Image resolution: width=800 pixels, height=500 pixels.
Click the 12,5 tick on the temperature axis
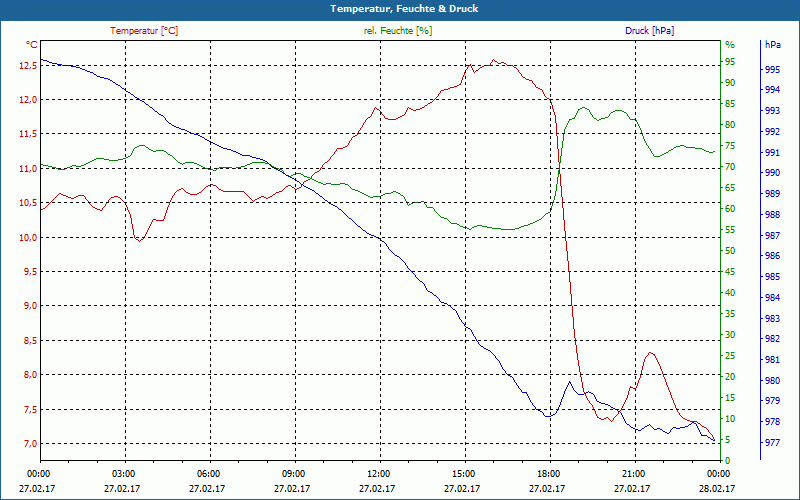coord(28,65)
